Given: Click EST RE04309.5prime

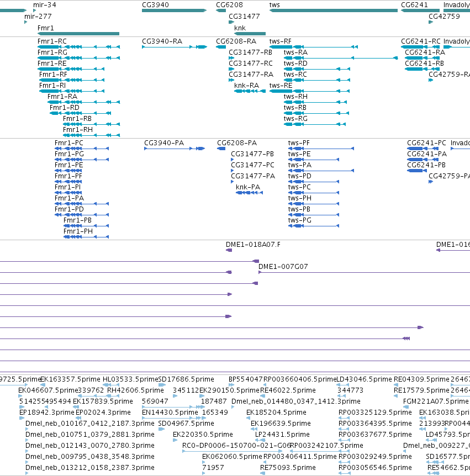Looking at the screenshot, I should click(x=396, y=385).
